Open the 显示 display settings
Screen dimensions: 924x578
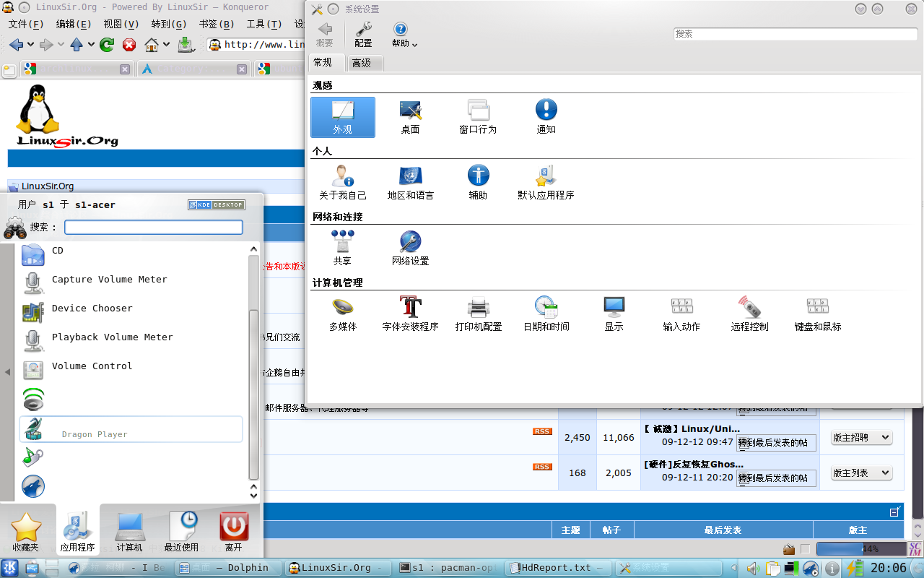click(x=614, y=314)
